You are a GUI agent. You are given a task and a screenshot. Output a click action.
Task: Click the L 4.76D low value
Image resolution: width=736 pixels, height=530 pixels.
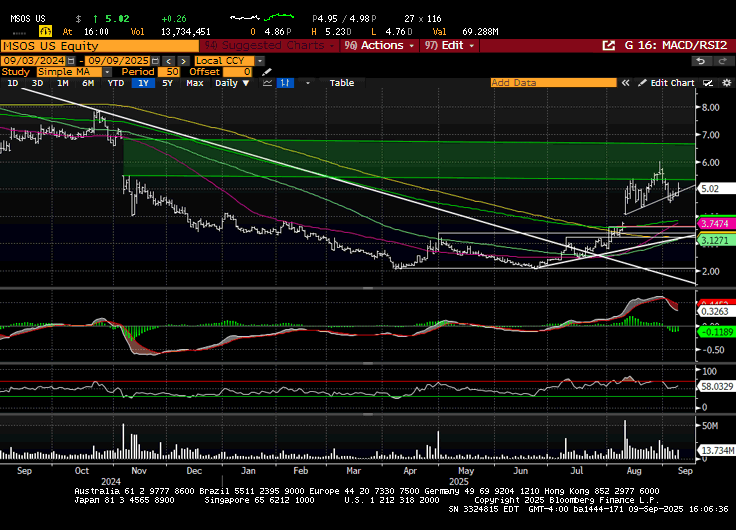[392, 32]
